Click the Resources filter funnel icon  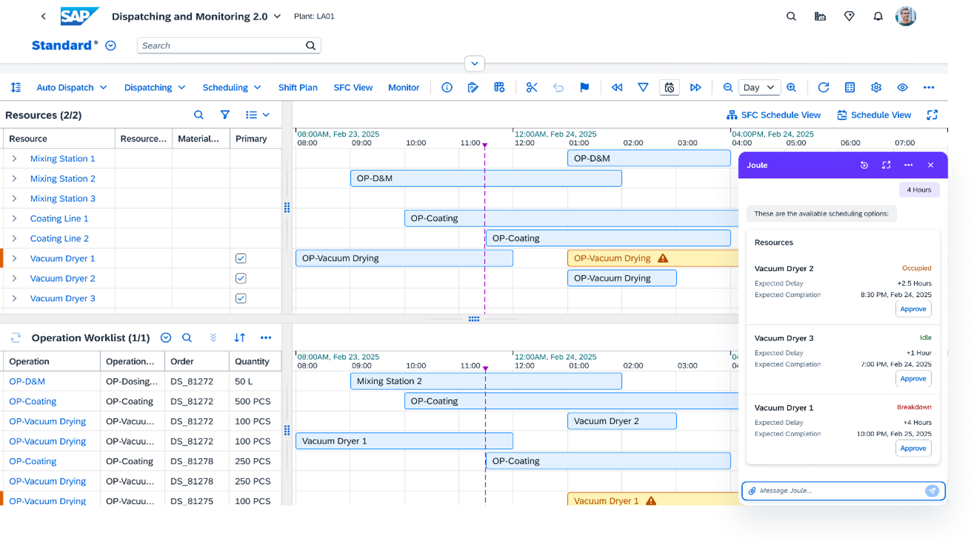point(225,115)
